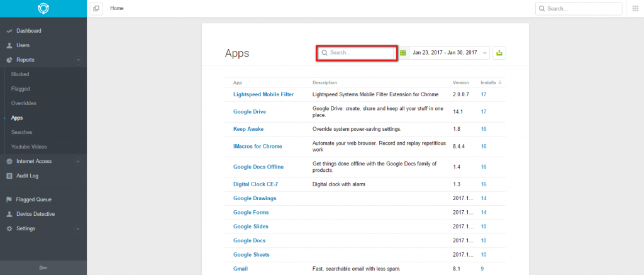Viewport: 644px width, 275px height.
Task: Click the Users person icon
Action: pos(9,45)
